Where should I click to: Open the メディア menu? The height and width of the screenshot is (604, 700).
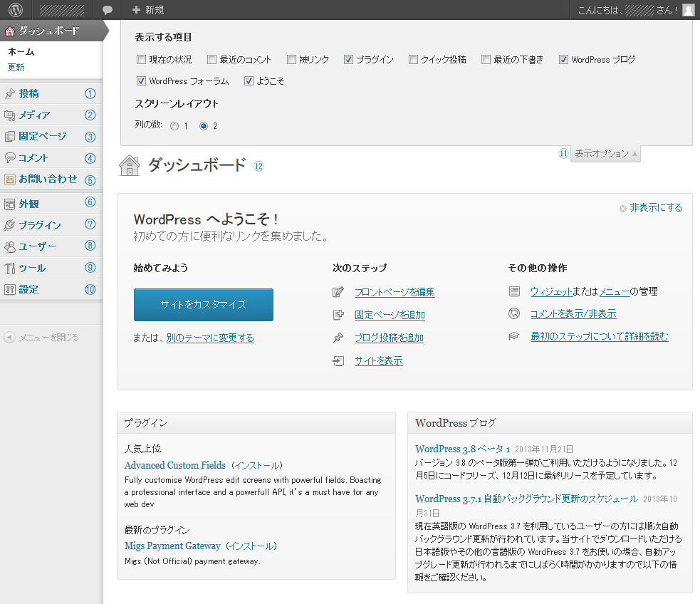tap(51, 115)
